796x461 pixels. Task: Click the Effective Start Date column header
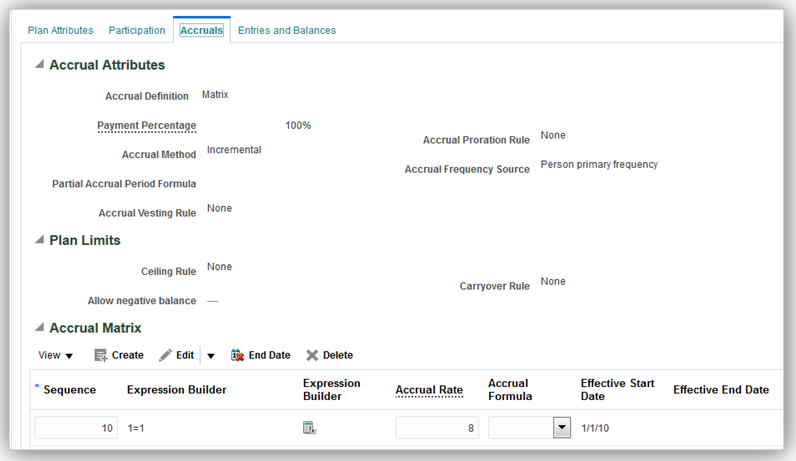pos(616,389)
